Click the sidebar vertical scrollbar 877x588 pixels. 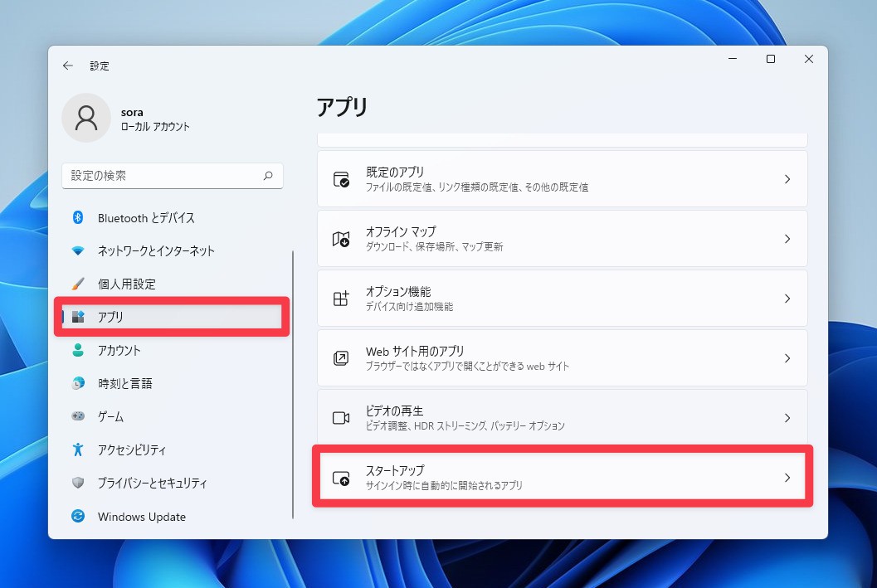pyautogui.click(x=293, y=385)
